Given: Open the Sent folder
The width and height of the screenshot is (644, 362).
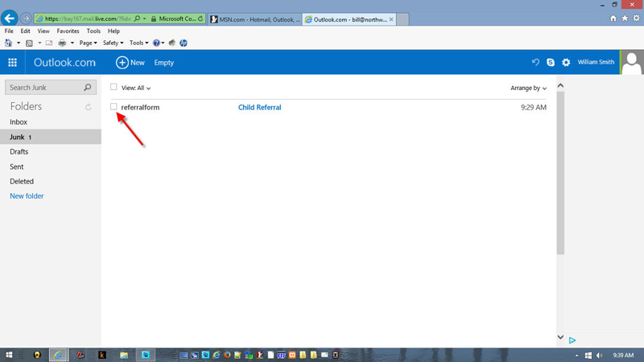Looking at the screenshot, I should pos(16,167).
